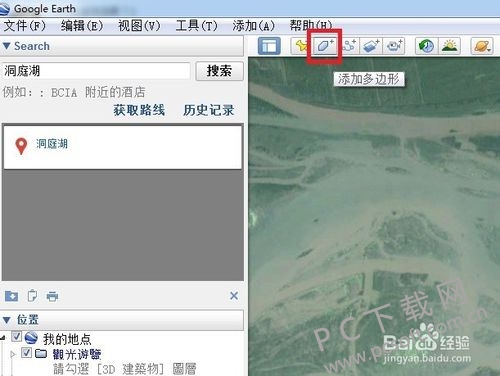Click the 获取路线 link

coord(139,110)
